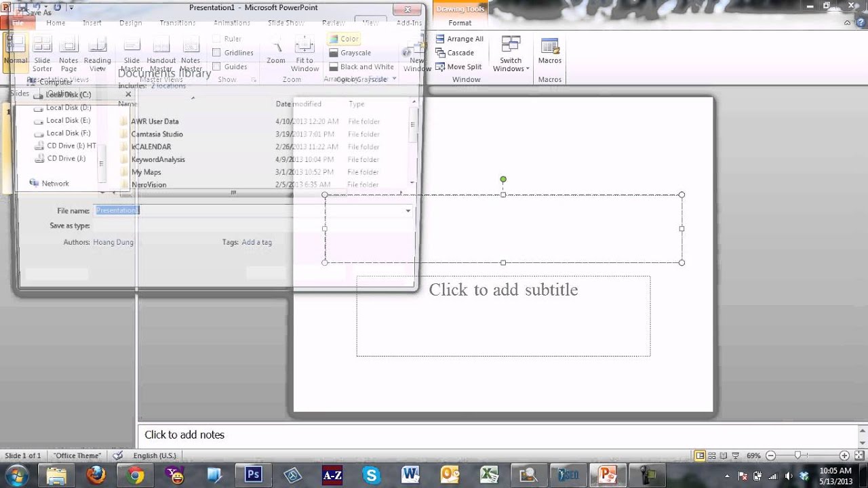Open the Transitions ribbon tab
Viewport: 868px width, 488px height.
tap(178, 23)
